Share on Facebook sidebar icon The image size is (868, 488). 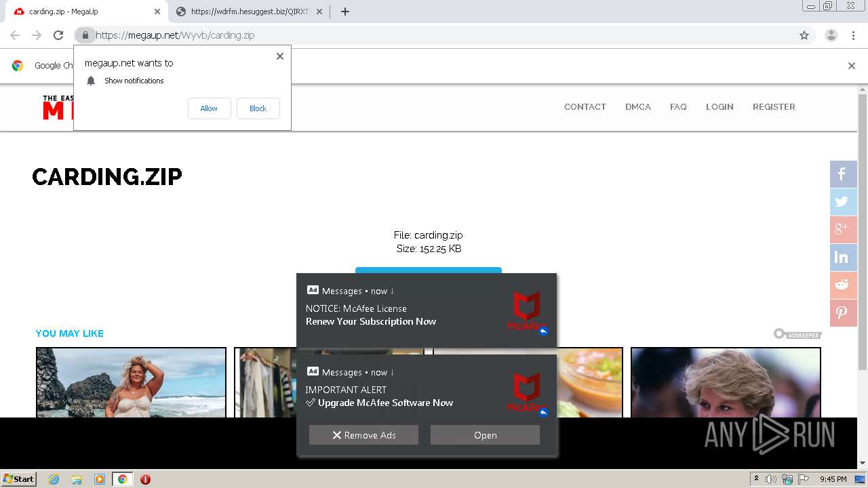[844, 174]
